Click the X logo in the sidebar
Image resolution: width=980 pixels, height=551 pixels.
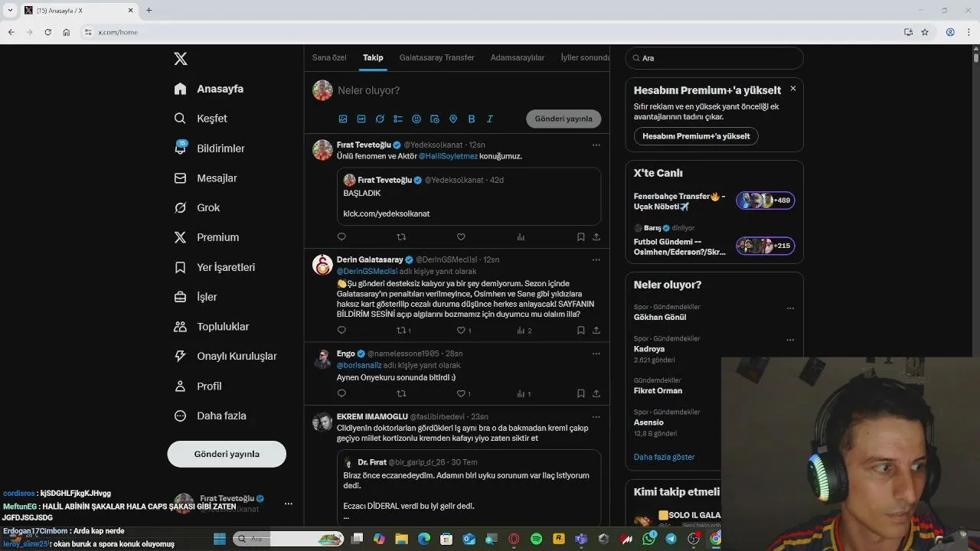[x=181, y=59]
